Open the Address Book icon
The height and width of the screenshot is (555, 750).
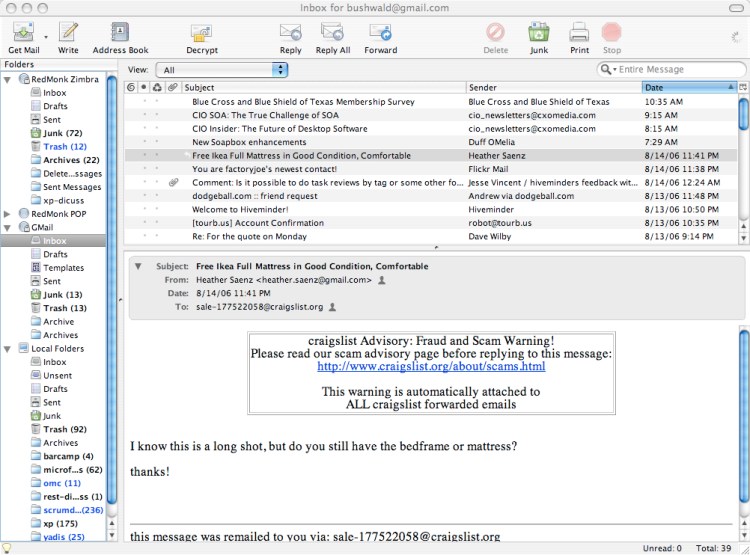point(120,33)
